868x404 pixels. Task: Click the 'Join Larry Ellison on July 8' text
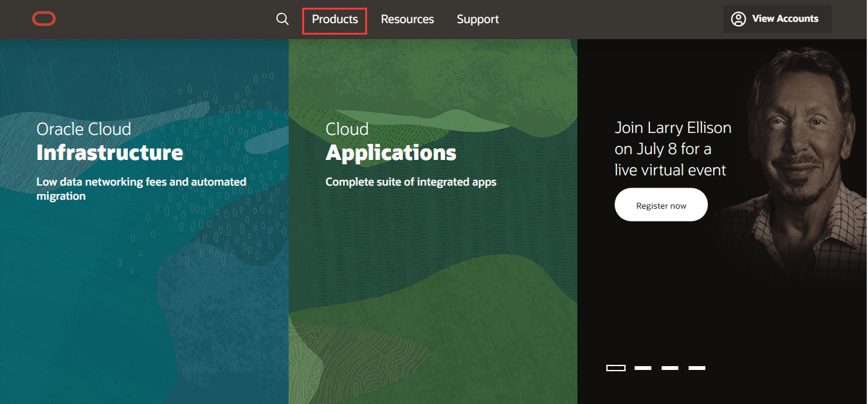click(x=673, y=149)
